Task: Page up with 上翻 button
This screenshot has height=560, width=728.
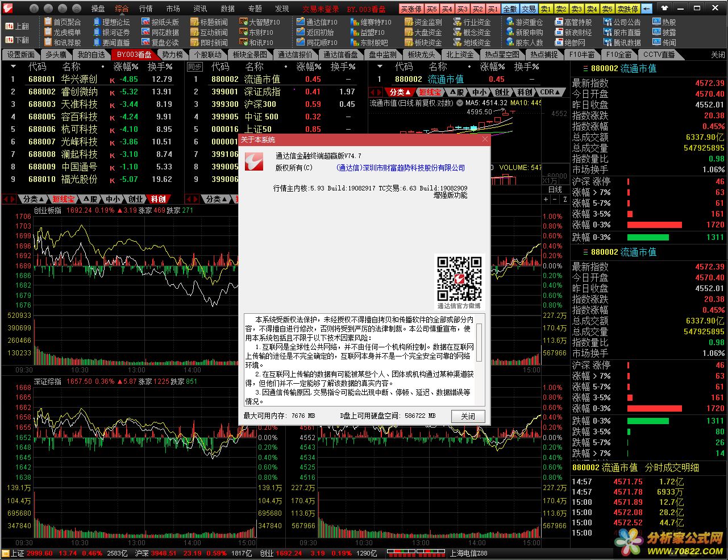Action: (x=17, y=27)
